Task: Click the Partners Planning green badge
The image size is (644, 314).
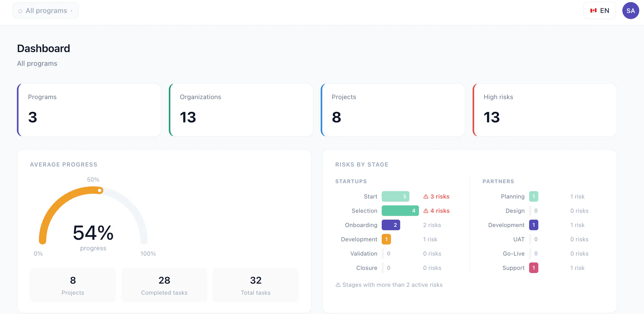Action: pyautogui.click(x=534, y=196)
